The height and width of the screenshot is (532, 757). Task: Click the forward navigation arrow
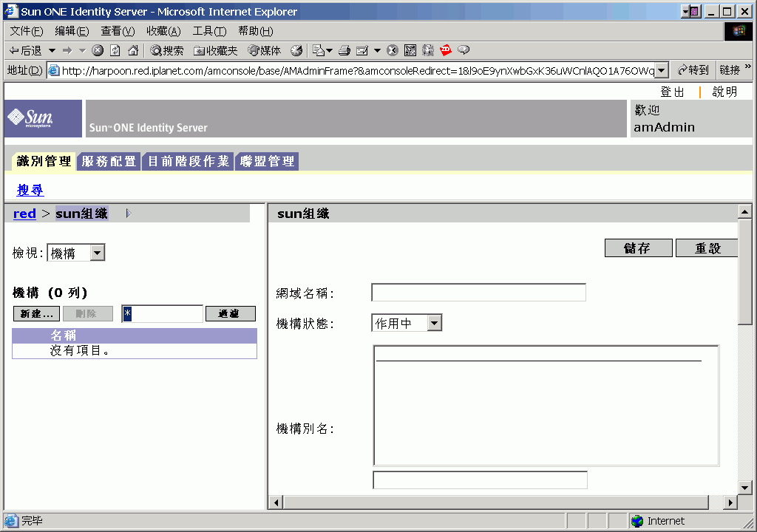[x=67, y=50]
